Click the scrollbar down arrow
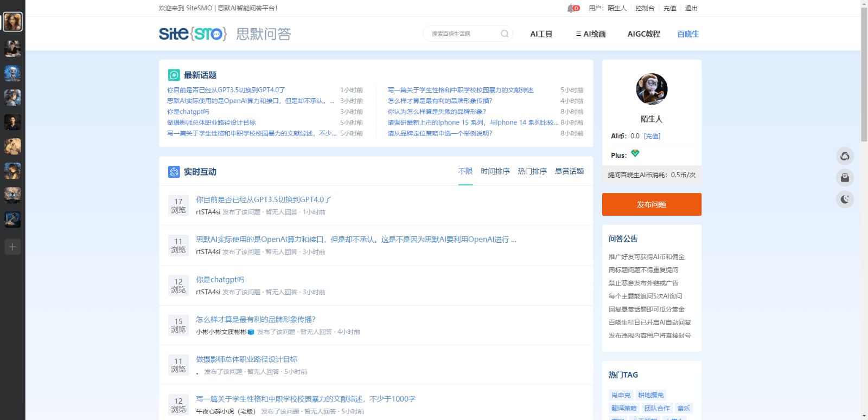868x420 pixels. pyautogui.click(x=864, y=416)
